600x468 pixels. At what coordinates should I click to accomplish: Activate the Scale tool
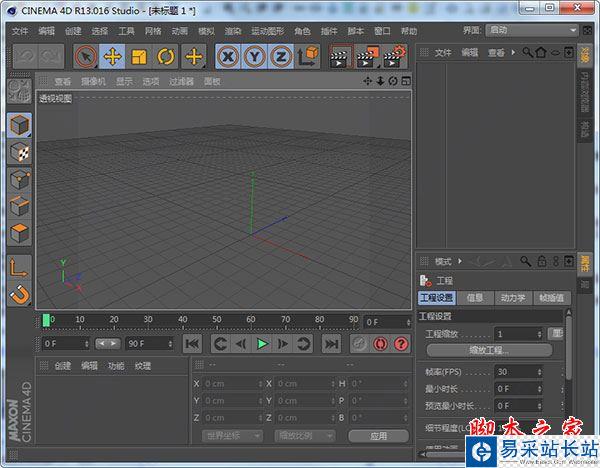(x=139, y=57)
